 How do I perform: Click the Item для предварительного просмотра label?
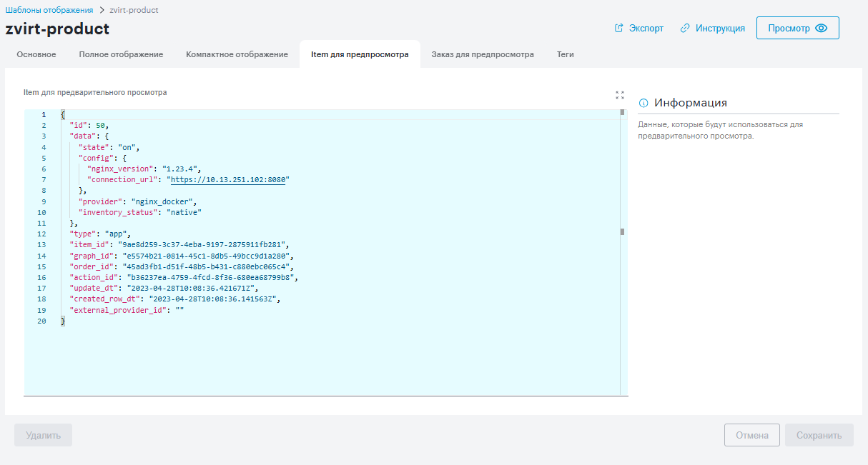tap(95, 92)
